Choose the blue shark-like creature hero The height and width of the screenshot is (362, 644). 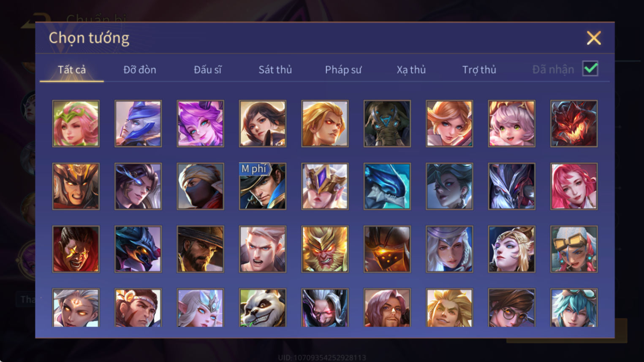click(x=387, y=186)
